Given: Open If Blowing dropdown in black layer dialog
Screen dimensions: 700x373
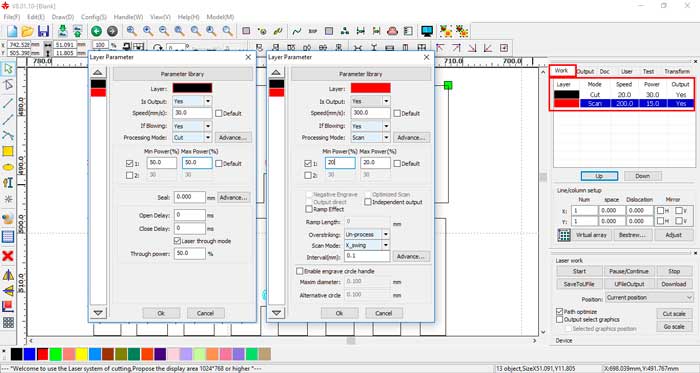Looking at the screenshot, I should click(208, 126).
